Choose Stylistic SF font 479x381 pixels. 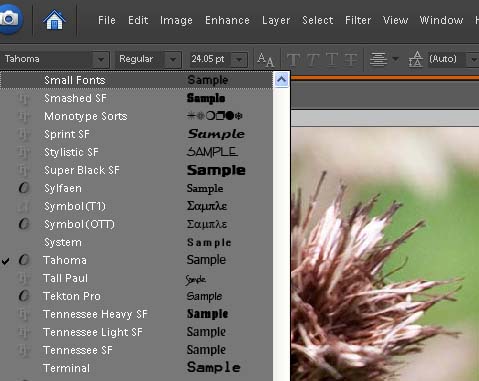tap(136, 152)
